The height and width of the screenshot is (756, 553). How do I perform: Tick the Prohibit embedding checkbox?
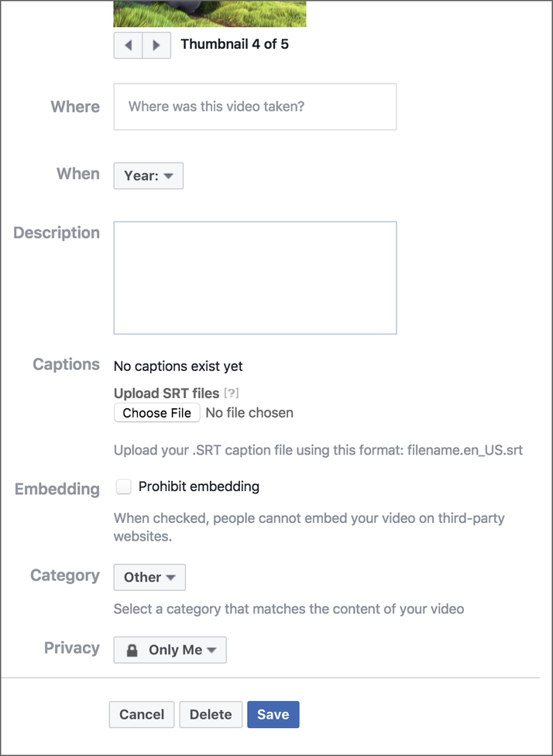[x=123, y=487]
